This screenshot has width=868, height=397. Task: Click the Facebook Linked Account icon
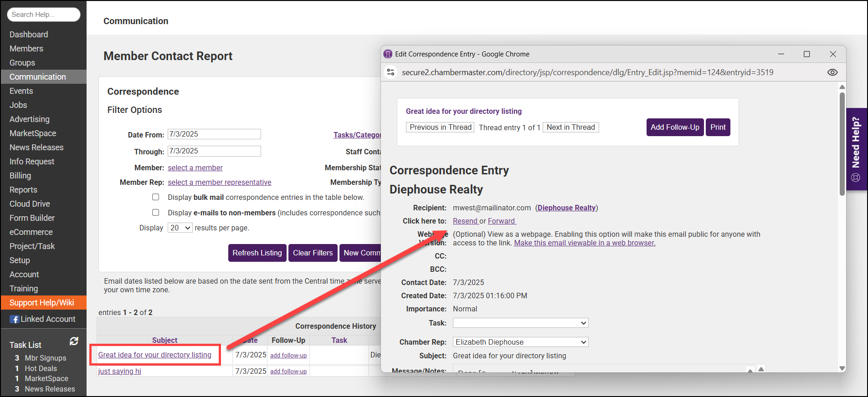click(15, 320)
